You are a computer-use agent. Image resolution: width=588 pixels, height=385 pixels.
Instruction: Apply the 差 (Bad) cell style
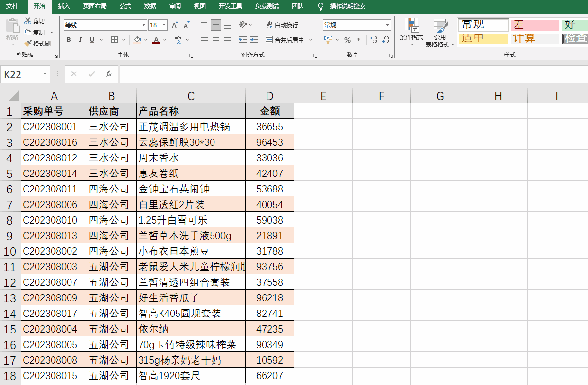[535, 25]
